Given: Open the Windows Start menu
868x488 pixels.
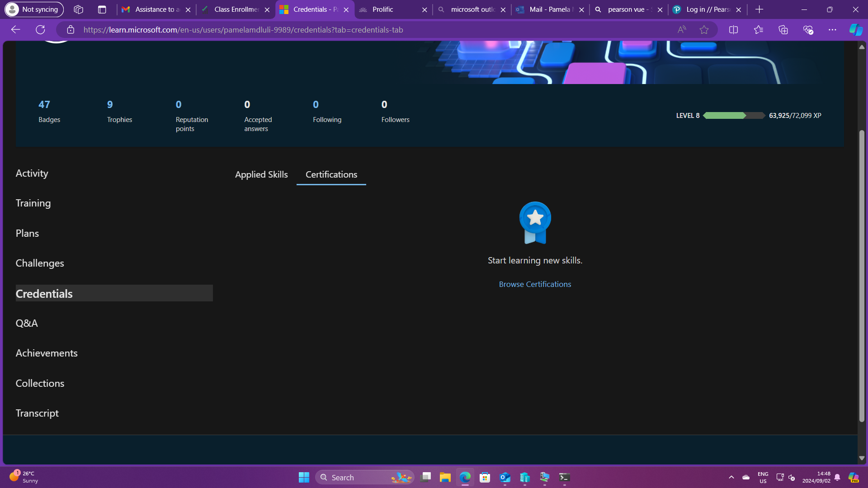Looking at the screenshot, I should tap(304, 477).
